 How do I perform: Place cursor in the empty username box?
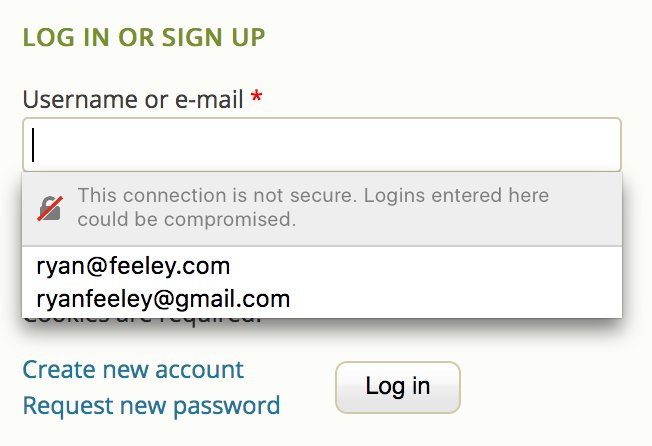pyautogui.click(x=321, y=144)
